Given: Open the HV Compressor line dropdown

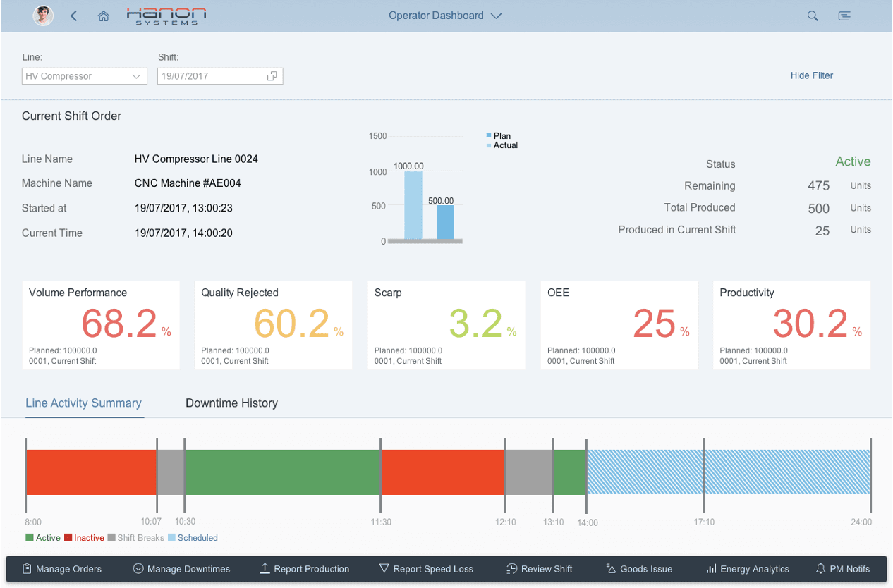Looking at the screenshot, I should pyautogui.click(x=85, y=76).
